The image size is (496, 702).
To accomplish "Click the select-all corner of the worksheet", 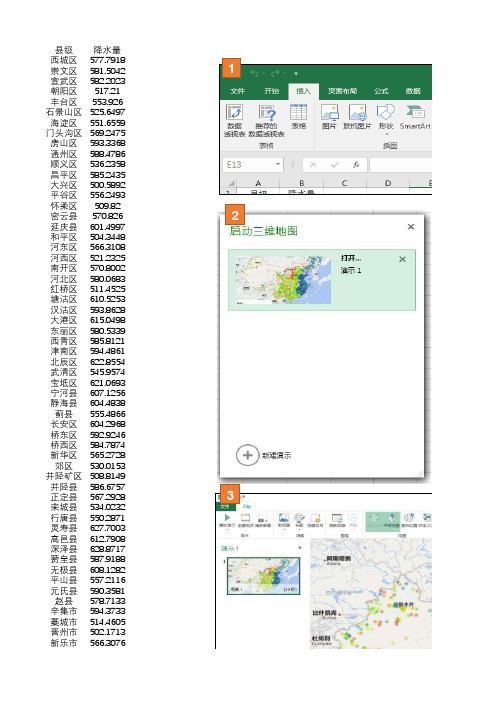I will [231, 183].
